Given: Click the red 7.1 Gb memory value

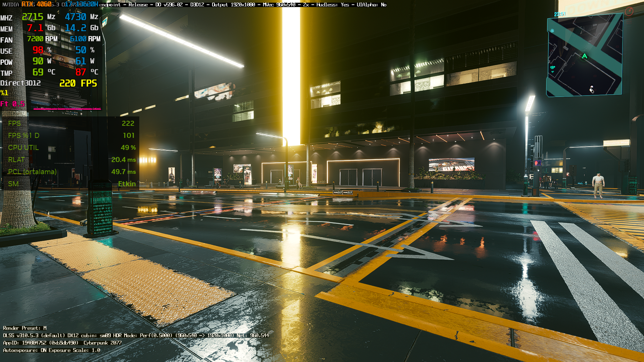Looking at the screenshot, I should click(x=41, y=28).
